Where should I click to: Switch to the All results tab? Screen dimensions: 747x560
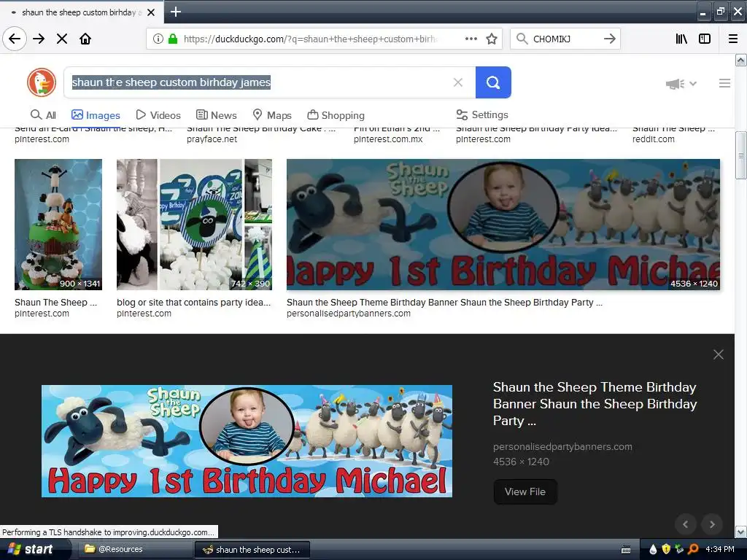(x=43, y=114)
